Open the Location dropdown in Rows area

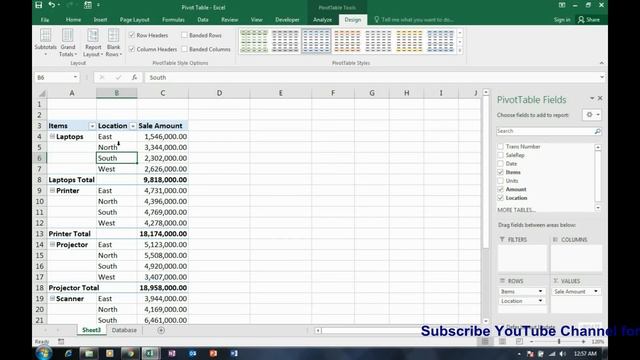pos(540,300)
